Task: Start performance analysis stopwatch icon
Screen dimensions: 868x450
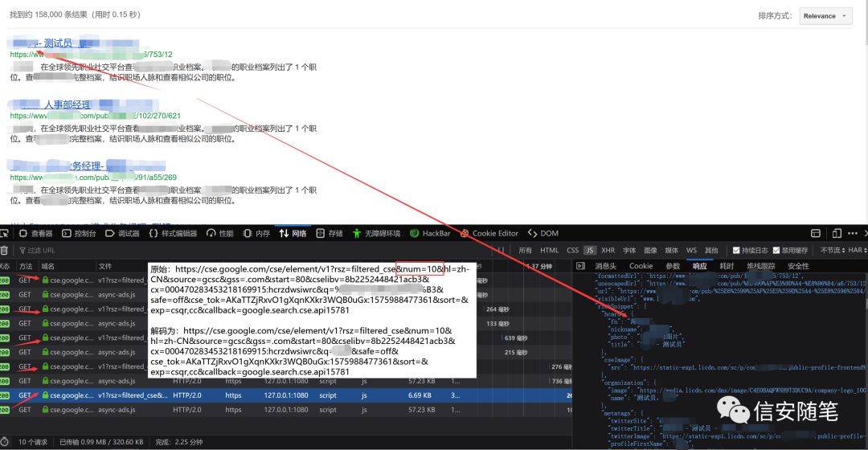Action: pos(5,442)
